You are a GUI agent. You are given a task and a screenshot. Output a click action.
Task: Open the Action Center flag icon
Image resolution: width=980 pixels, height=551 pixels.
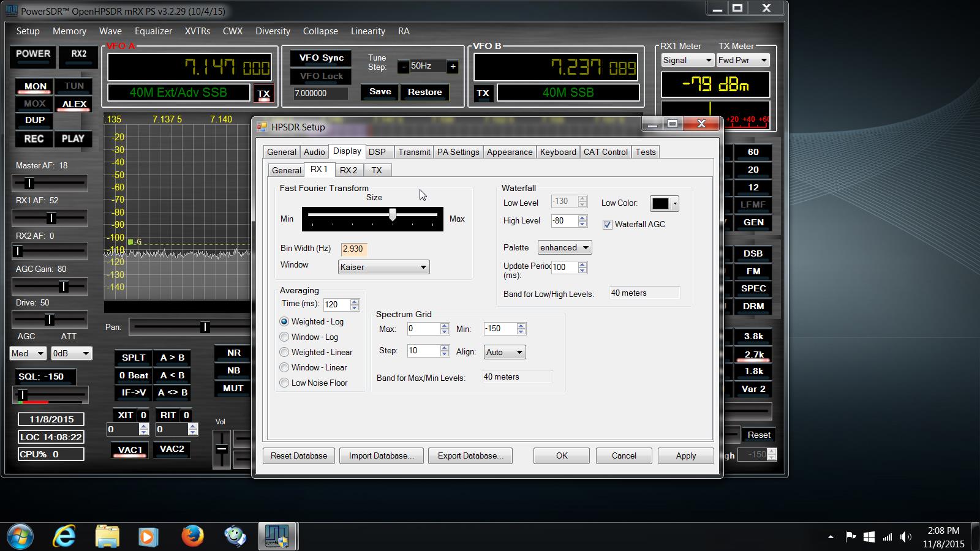(851, 537)
